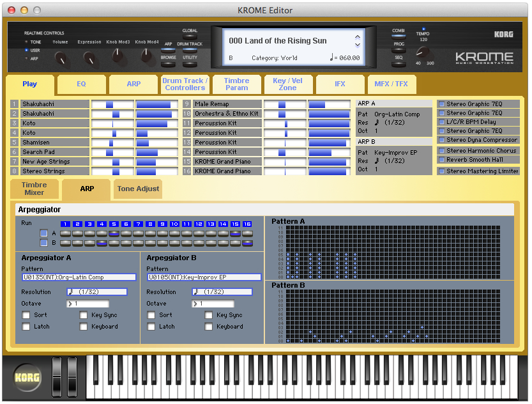This screenshot has height=404, width=532.
Task: Click the Volume realtime knob
Action: pyautogui.click(x=61, y=58)
